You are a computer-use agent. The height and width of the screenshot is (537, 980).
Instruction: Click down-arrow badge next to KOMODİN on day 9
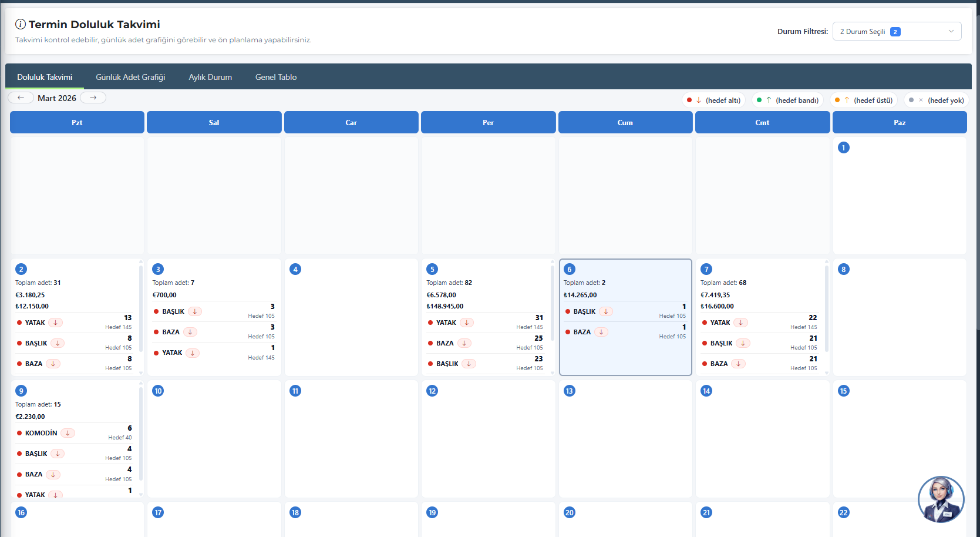tap(68, 433)
